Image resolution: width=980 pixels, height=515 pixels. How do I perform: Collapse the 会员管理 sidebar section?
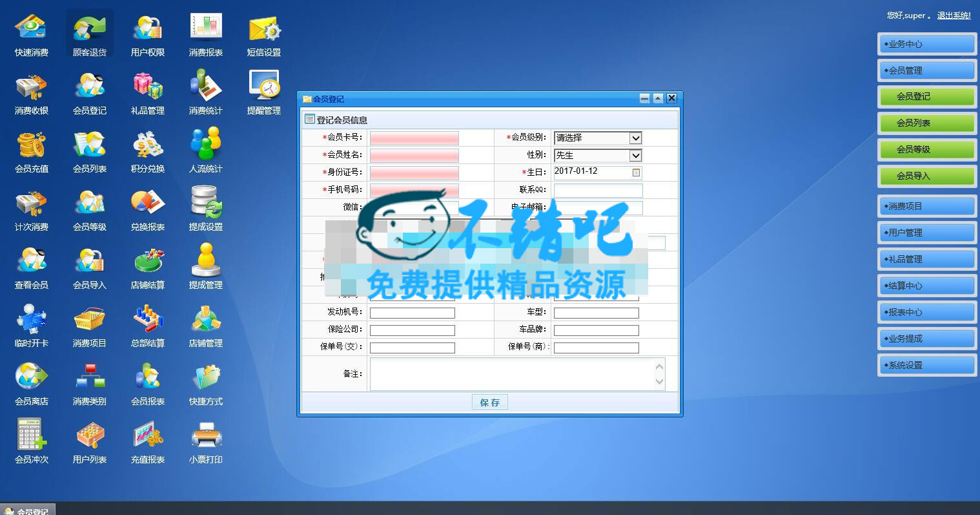click(x=927, y=70)
